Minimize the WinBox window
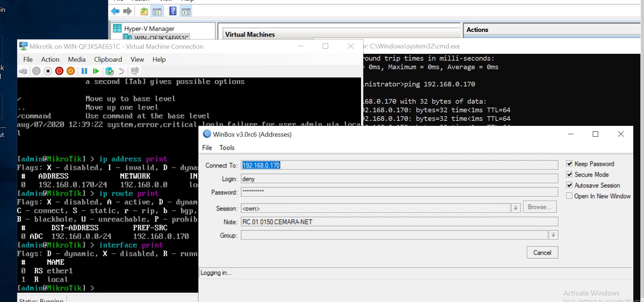 (x=571, y=134)
